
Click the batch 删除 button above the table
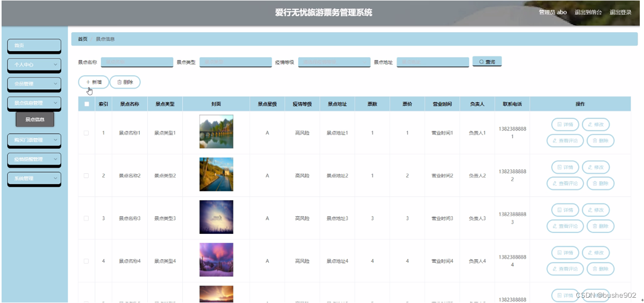point(125,82)
